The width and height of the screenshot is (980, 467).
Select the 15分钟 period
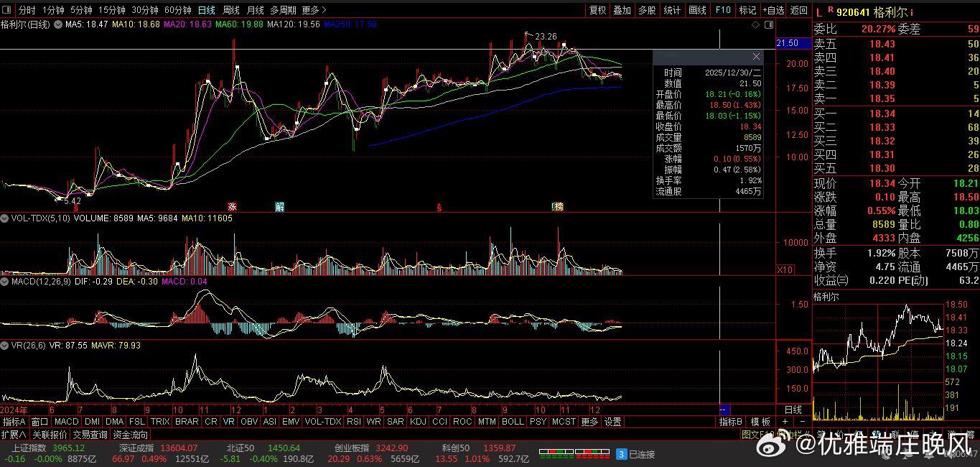click(x=112, y=10)
